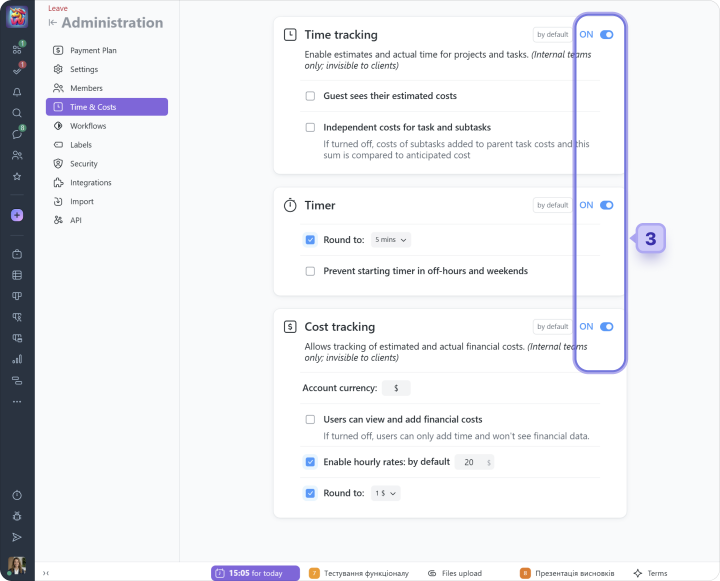Enable 'Guest sees their estimated costs' checkbox
The height and width of the screenshot is (581, 720).
(x=310, y=96)
